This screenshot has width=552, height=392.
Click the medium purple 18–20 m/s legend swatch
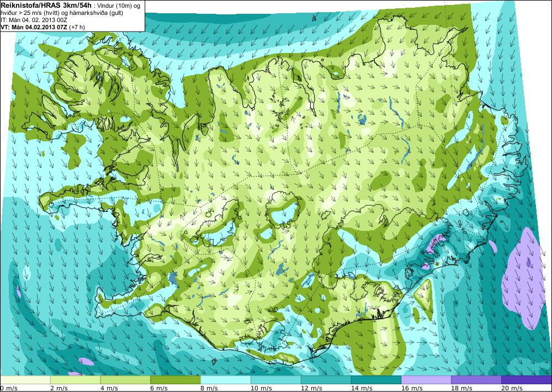[x=476, y=380]
